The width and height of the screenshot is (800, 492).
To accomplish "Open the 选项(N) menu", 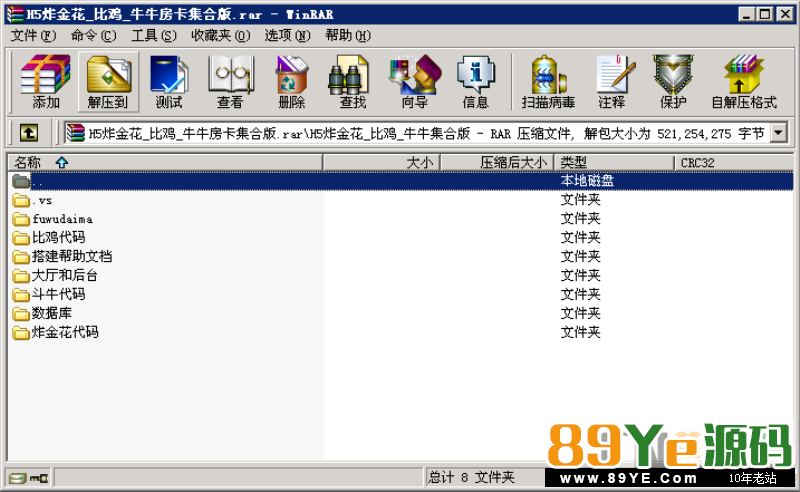I will tap(287, 35).
